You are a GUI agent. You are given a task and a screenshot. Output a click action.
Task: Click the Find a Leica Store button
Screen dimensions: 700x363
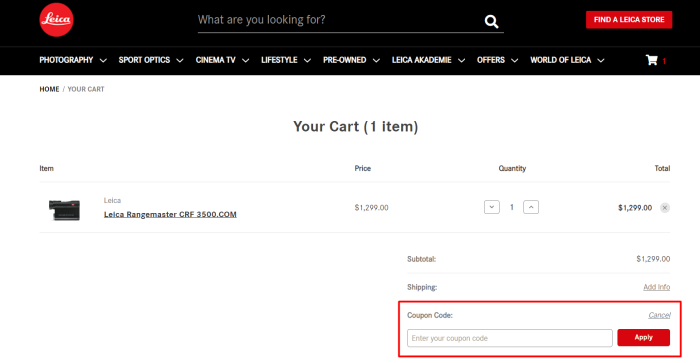629,20
